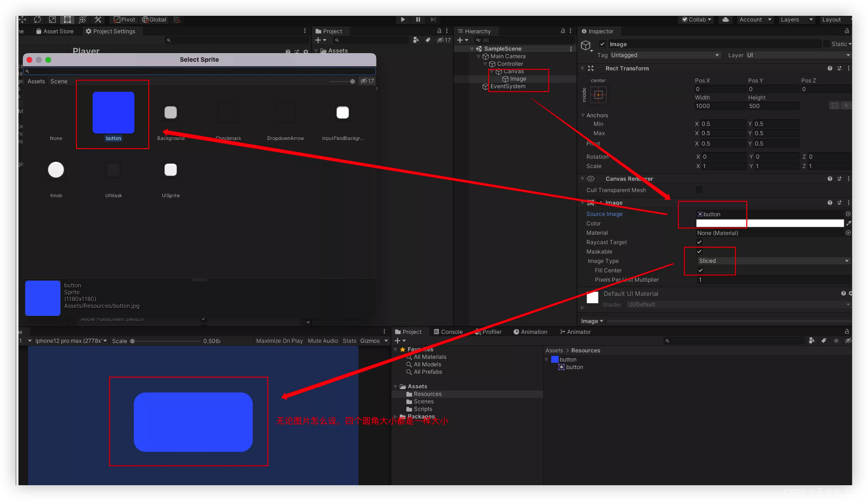The height and width of the screenshot is (501, 868).
Task: Click the Source Image object picker circle
Action: [x=848, y=214]
